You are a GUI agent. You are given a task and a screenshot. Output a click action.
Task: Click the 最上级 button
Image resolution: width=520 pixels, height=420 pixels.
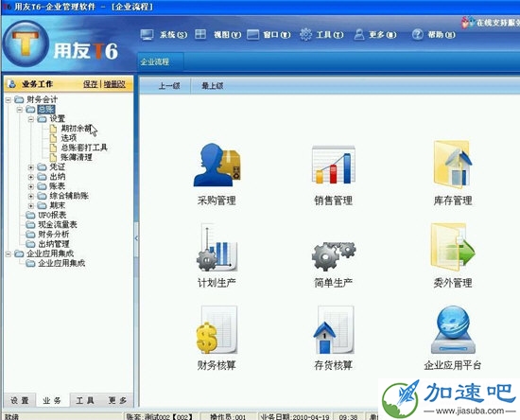click(x=212, y=86)
